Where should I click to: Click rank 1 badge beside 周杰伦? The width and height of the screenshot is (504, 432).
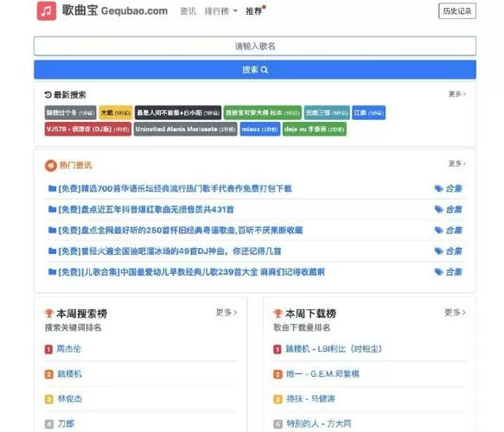click(48, 349)
